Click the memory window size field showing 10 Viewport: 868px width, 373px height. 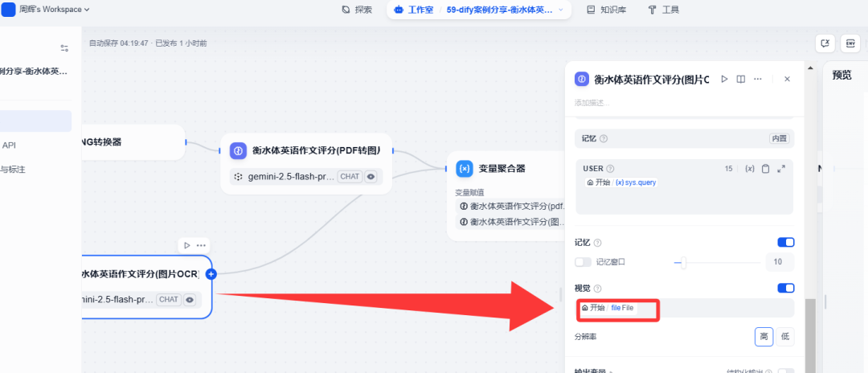[780, 262]
